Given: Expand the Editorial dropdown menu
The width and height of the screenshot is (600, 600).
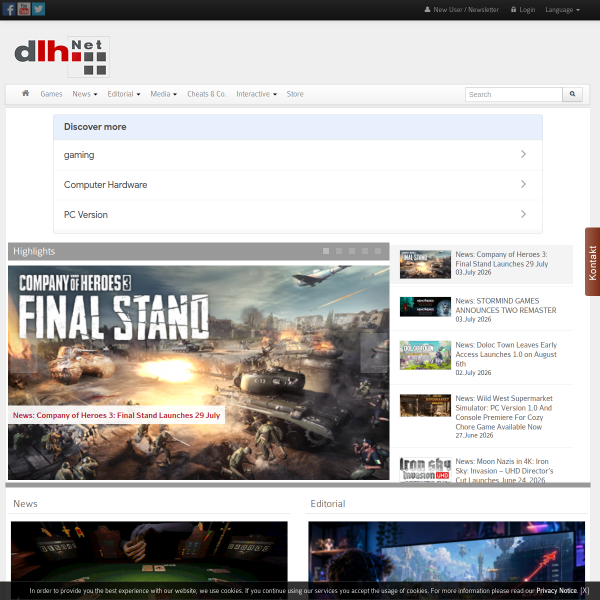Looking at the screenshot, I should click(124, 94).
